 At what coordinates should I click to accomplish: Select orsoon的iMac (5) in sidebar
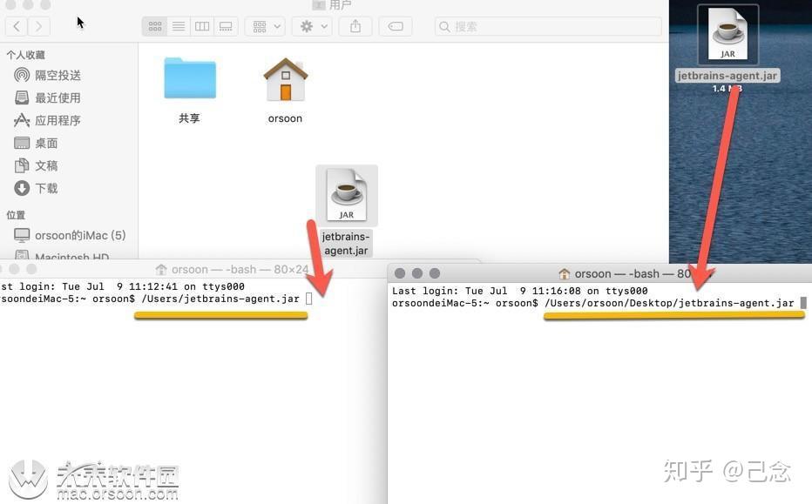click(70, 235)
